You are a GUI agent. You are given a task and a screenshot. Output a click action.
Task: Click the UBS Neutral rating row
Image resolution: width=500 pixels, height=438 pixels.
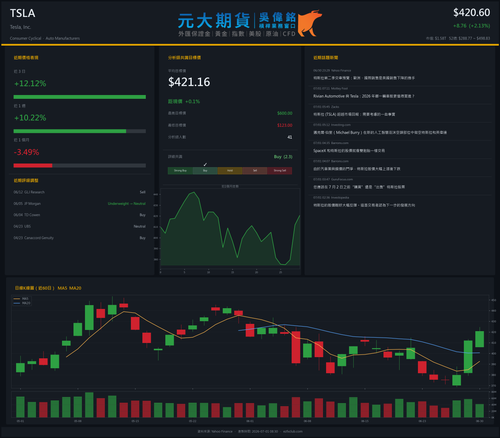coord(79,226)
